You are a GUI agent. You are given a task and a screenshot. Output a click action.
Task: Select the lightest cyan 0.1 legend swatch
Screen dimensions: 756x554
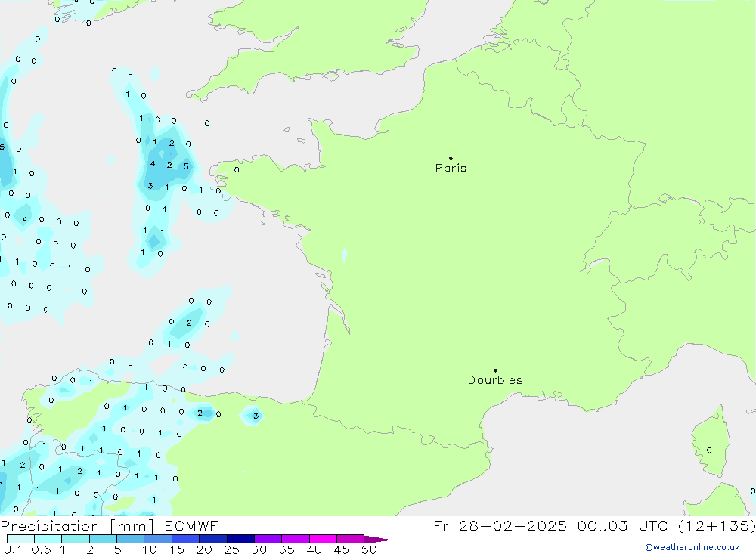coord(20,539)
